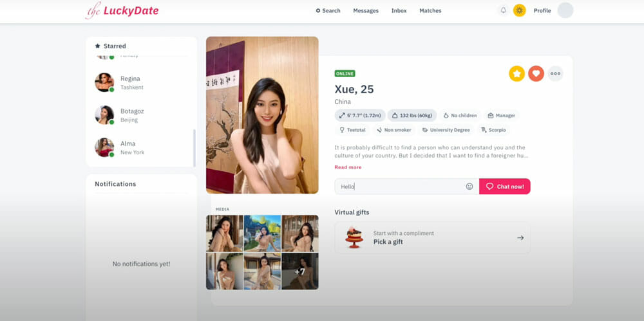Click the height tag 5'7.7" (1.72m)
The height and width of the screenshot is (321, 644).
click(x=360, y=115)
